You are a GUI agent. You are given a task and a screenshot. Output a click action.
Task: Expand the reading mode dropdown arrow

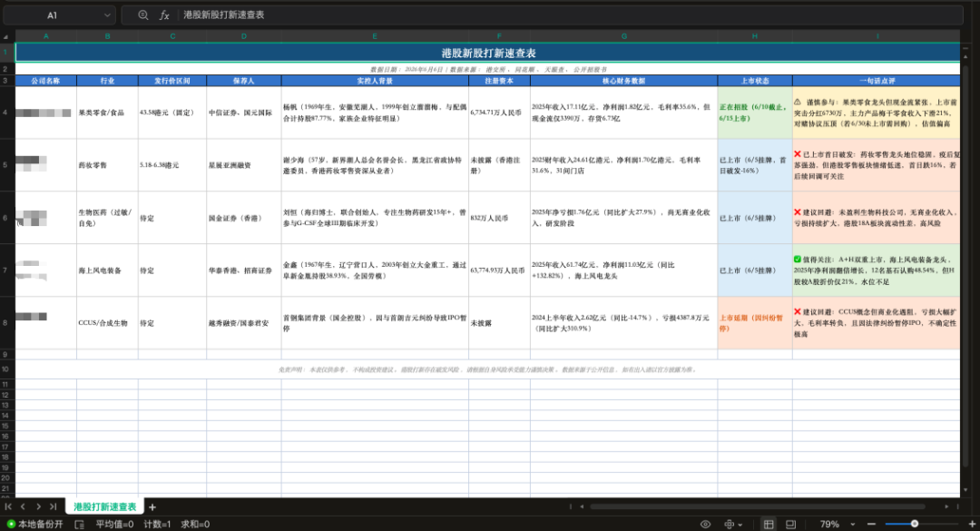tap(740, 525)
